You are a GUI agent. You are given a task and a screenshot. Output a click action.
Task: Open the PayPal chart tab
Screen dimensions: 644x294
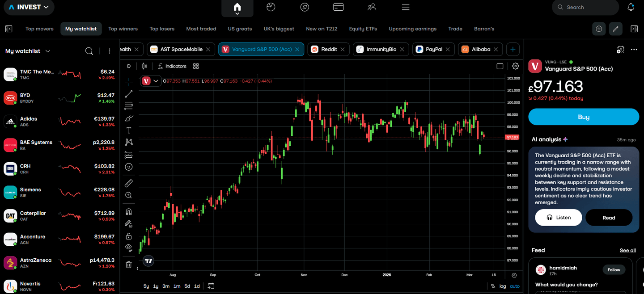433,49
